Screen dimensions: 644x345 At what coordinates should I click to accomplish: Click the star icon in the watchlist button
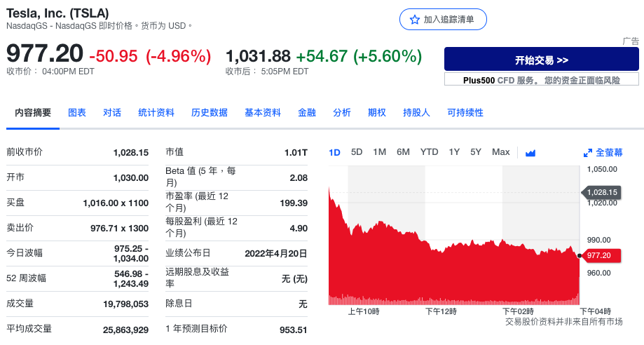coord(415,20)
